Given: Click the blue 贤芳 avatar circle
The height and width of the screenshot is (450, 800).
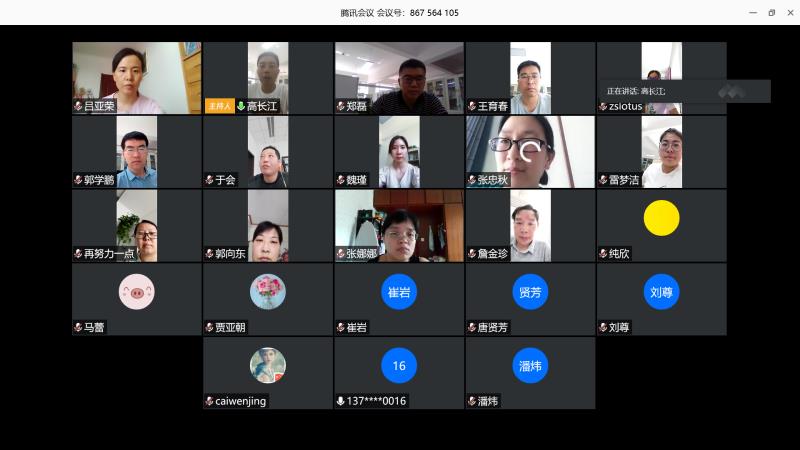Looking at the screenshot, I should coord(530,292).
